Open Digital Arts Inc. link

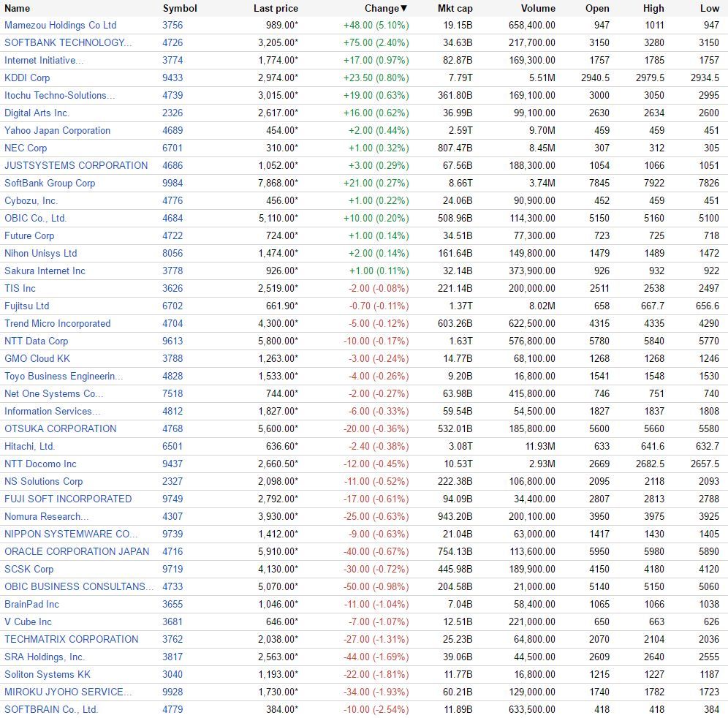click(37, 113)
